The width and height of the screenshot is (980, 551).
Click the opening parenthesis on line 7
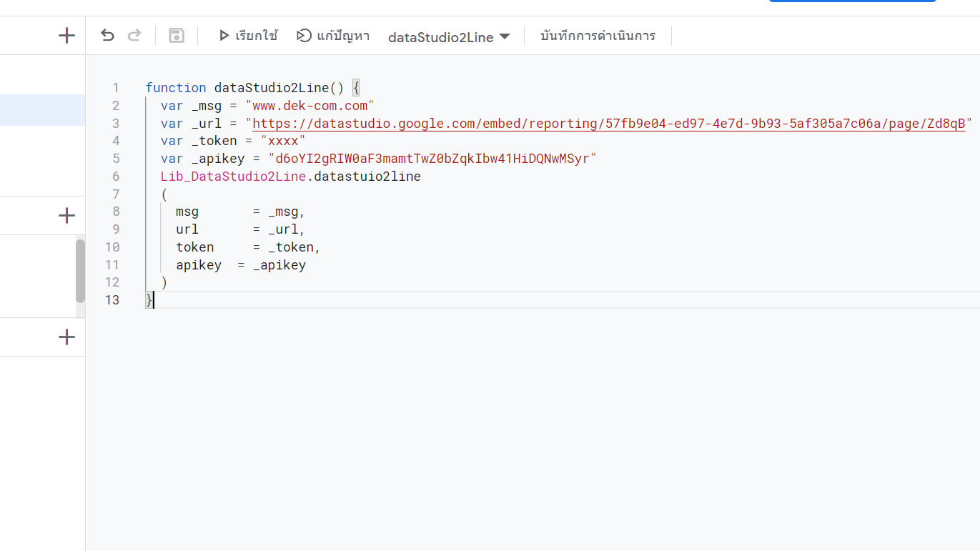click(164, 194)
